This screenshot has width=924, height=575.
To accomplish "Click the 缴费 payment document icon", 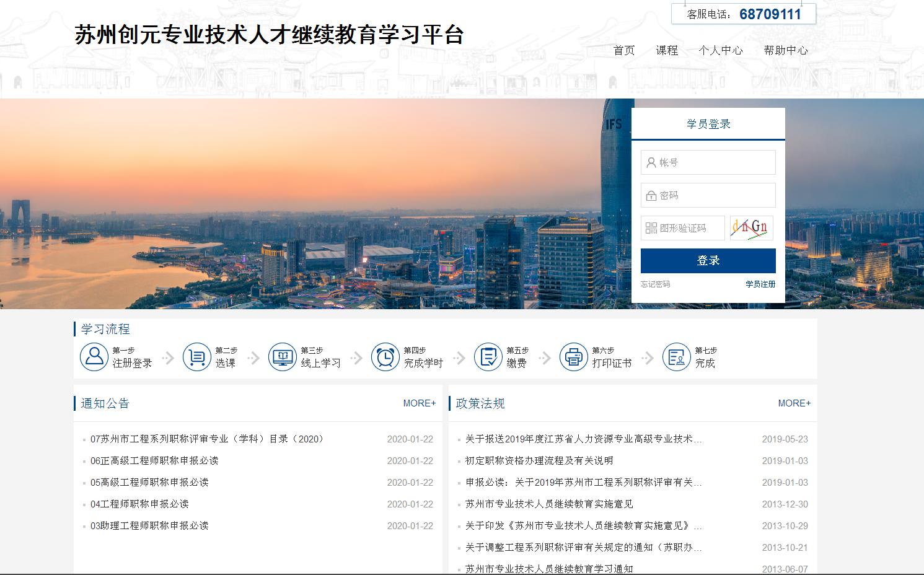I will click(488, 357).
